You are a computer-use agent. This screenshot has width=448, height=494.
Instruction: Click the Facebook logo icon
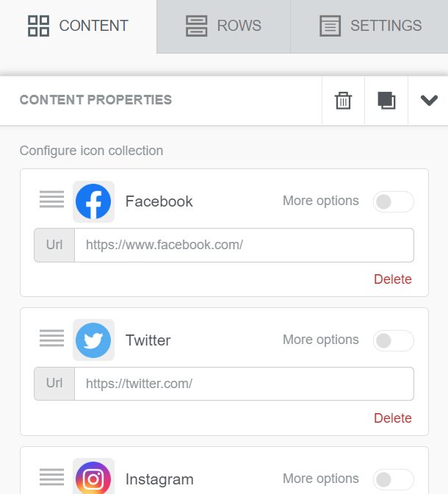tap(93, 201)
